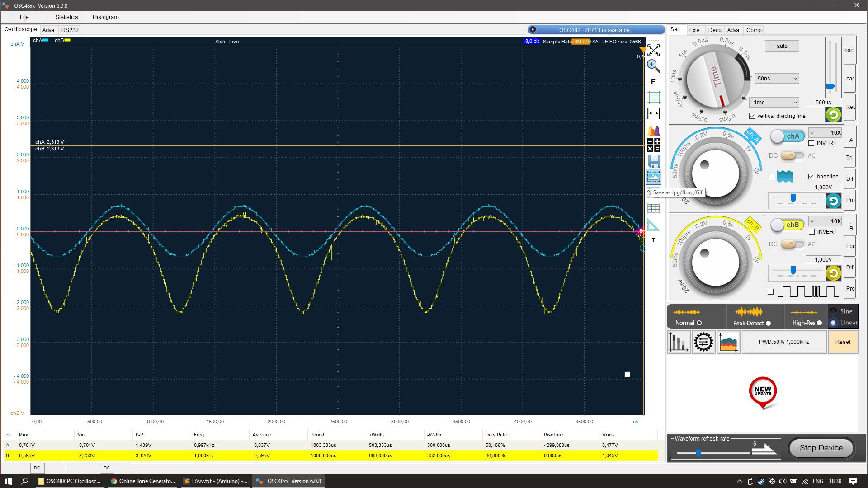Turn the channel A voltage knob
This screenshot has width=868, height=488.
pyautogui.click(x=715, y=174)
